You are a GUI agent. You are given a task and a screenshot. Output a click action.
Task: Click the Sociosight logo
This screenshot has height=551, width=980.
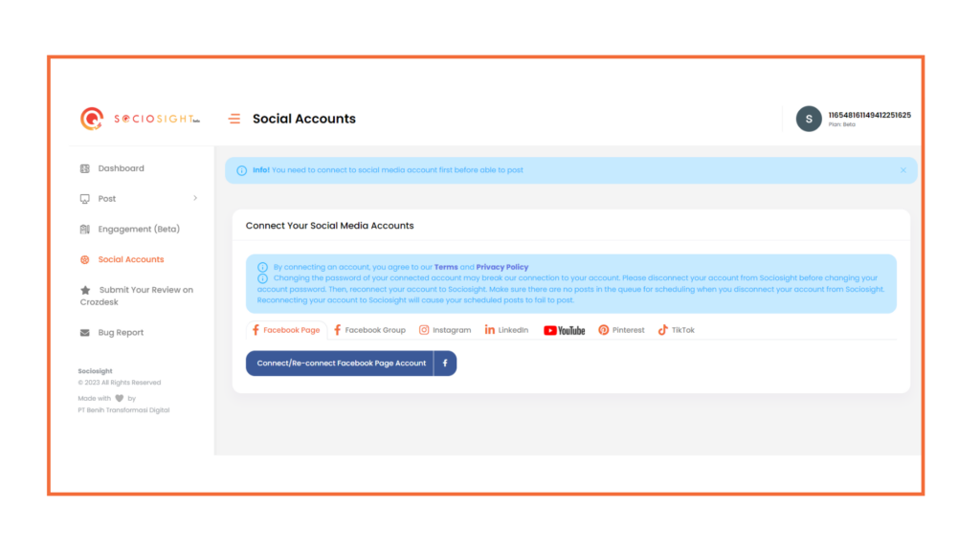pos(140,119)
